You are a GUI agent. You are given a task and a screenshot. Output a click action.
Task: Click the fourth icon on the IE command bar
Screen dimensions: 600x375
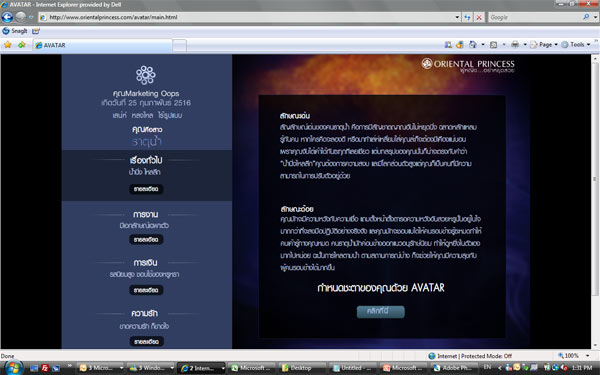494,45
